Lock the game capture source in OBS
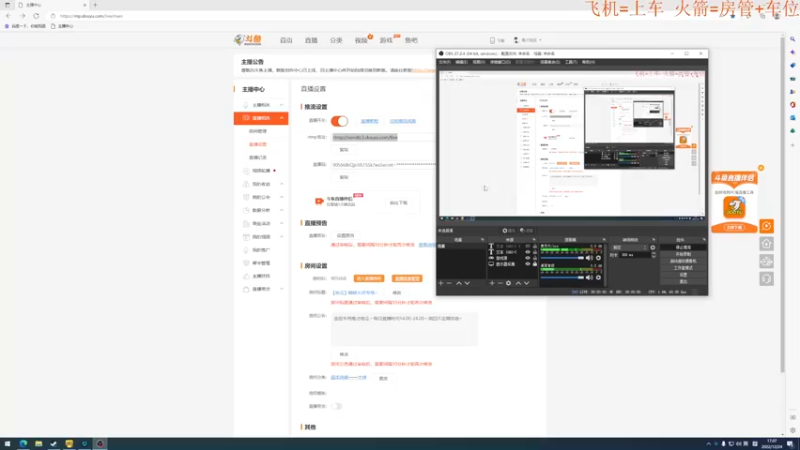Image resolution: width=800 pixels, height=450 pixels. tap(535, 258)
